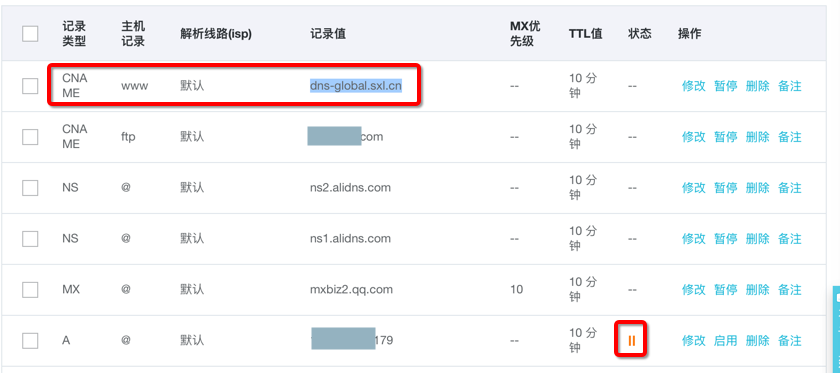The height and width of the screenshot is (373, 840).
Task: Click the orange paused status icon
Action: (632, 340)
